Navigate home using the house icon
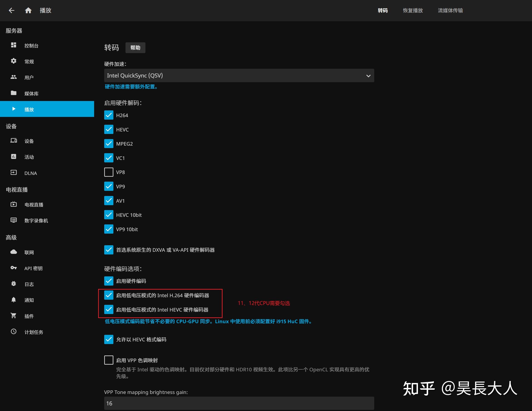 tap(28, 10)
